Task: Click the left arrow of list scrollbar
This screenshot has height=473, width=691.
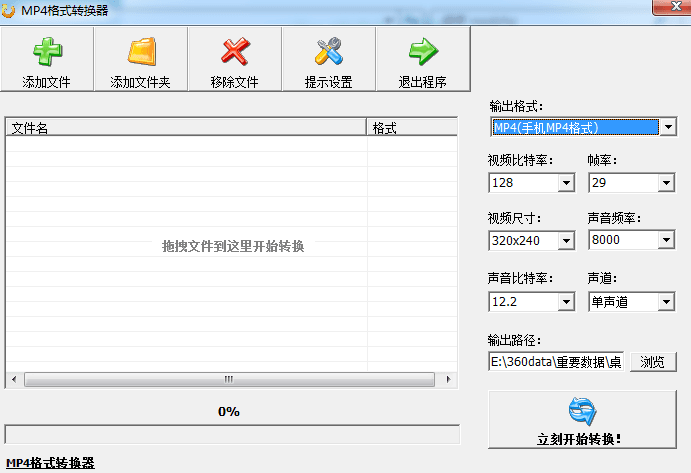Action: [14, 380]
